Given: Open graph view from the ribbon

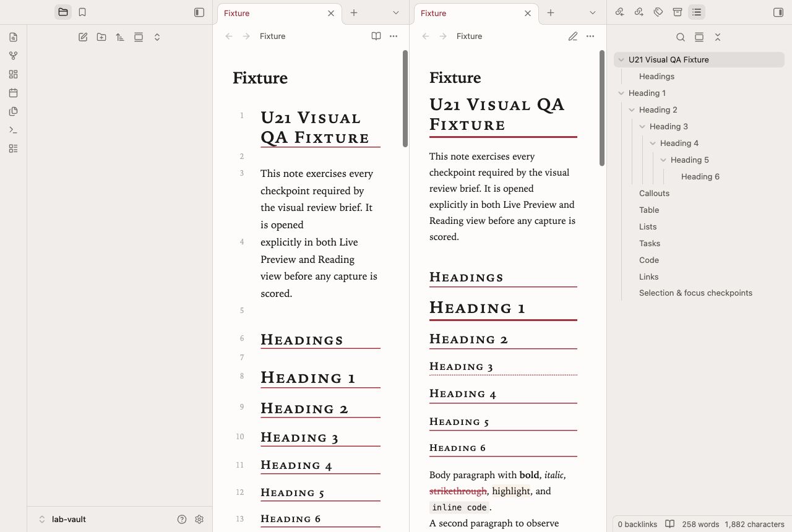Looking at the screenshot, I should (x=14, y=56).
